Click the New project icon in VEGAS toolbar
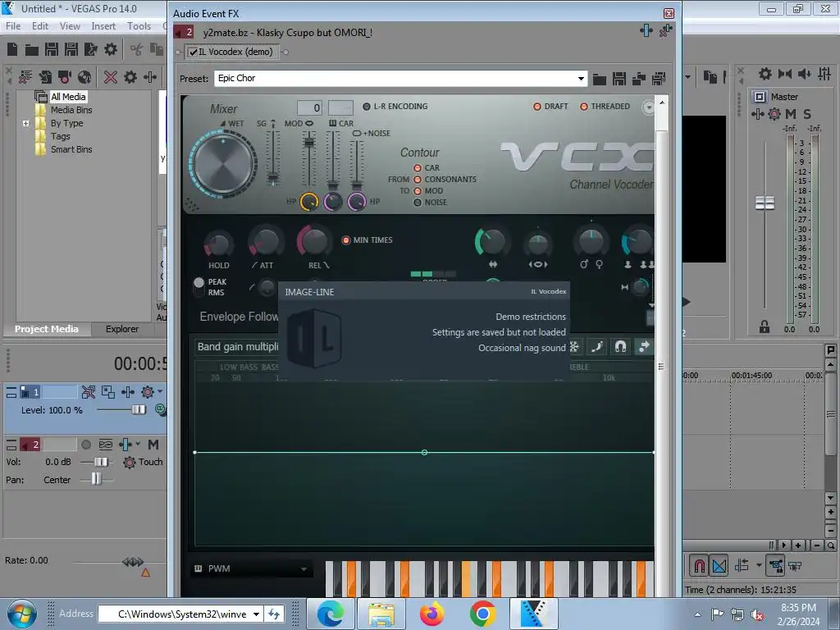Image resolution: width=840 pixels, height=630 pixels. coord(12,50)
